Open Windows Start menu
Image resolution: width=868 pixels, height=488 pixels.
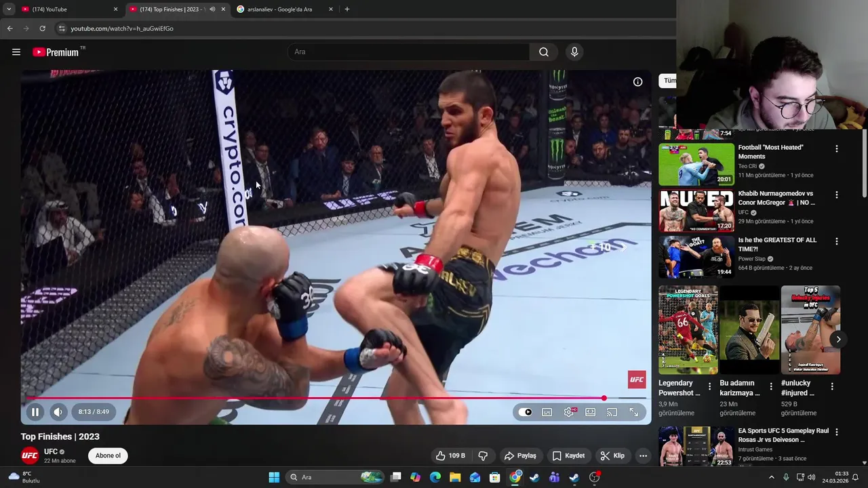point(274,477)
